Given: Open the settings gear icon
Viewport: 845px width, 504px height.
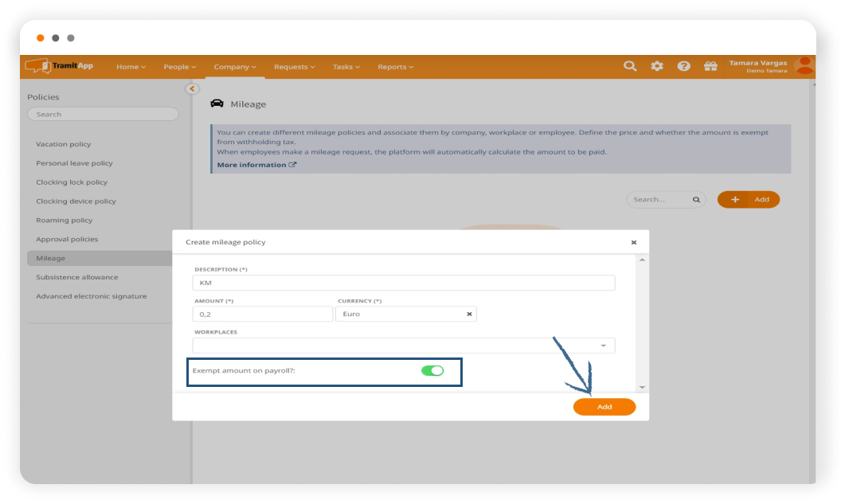Looking at the screenshot, I should tap(657, 66).
